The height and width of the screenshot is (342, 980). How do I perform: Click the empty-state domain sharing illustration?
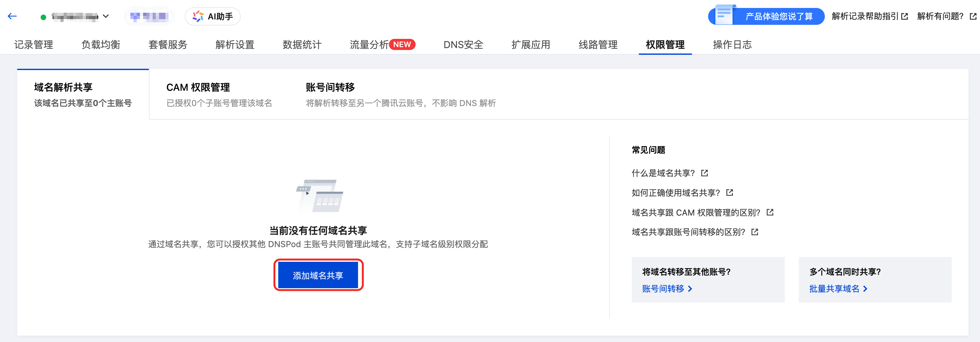pos(320,196)
